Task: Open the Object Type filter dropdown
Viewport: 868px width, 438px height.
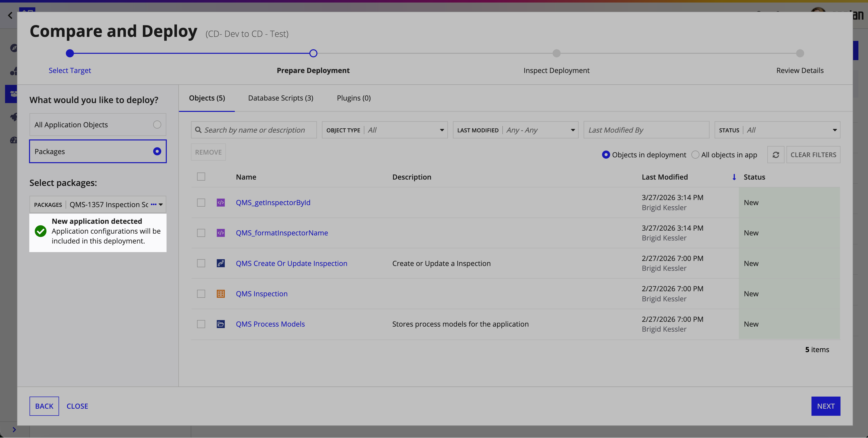Action: [385, 130]
